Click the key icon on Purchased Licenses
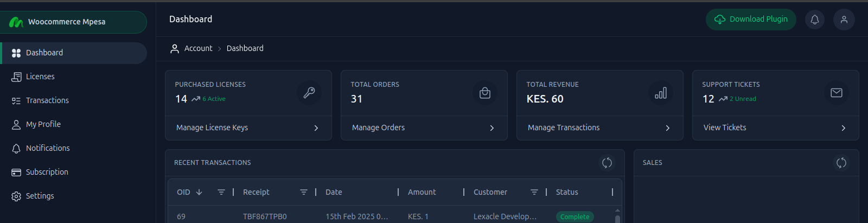The image size is (868, 223). 309,93
